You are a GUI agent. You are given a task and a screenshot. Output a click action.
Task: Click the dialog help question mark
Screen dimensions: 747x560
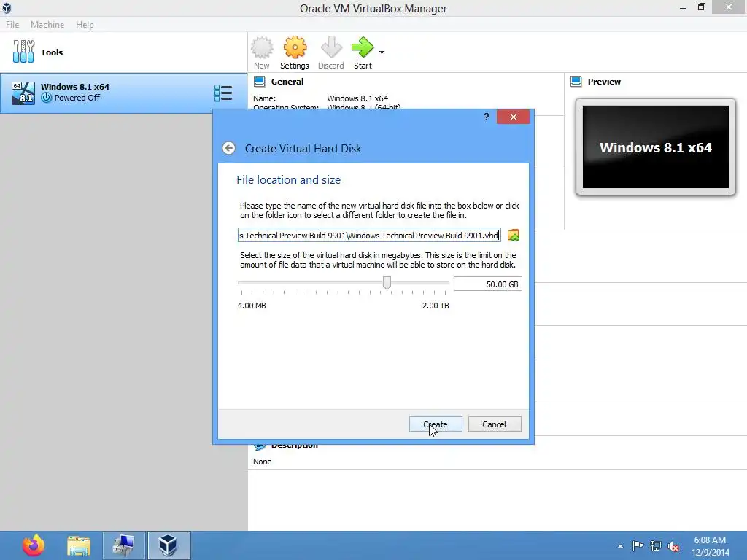[x=487, y=117]
